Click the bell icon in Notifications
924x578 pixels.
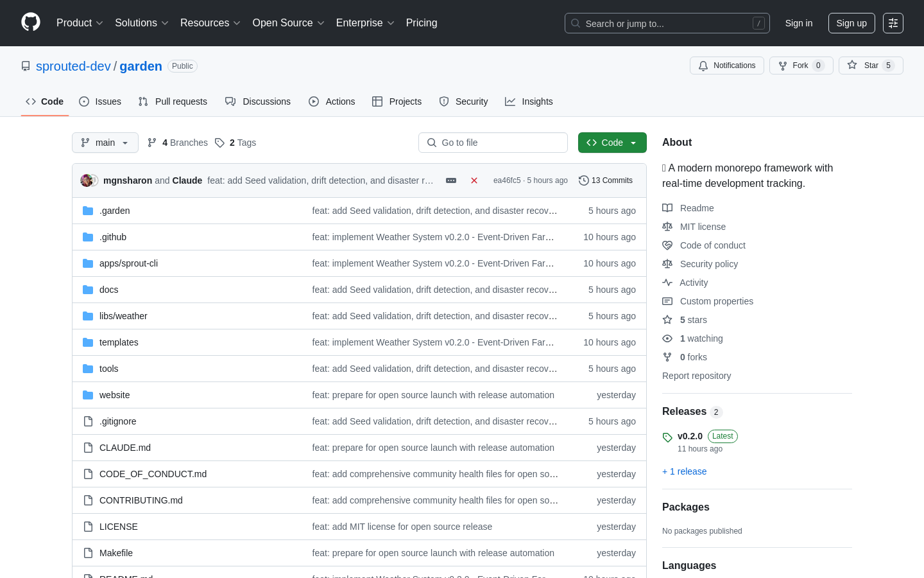(x=703, y=66)
